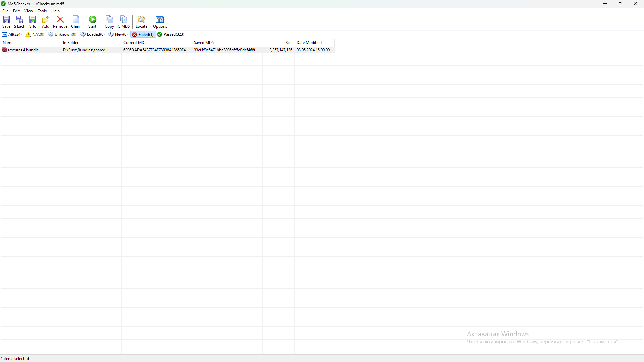Click the S To save icon
Viewport: 644px width, 362px height.
[33, 22]
